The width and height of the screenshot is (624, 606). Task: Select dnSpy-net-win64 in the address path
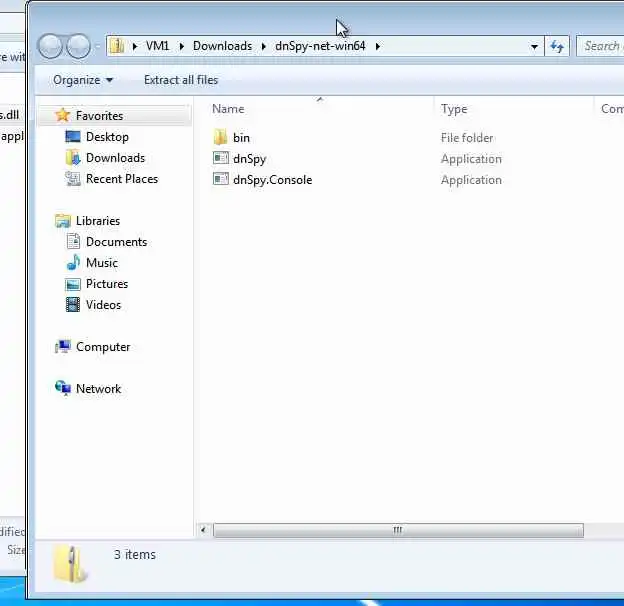(x=320, y=46)
